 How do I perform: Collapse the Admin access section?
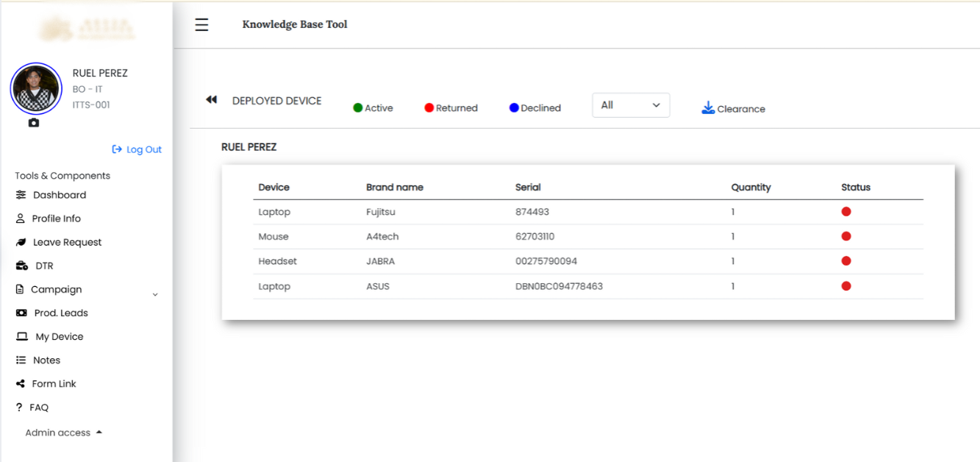(x=99, y=433)
